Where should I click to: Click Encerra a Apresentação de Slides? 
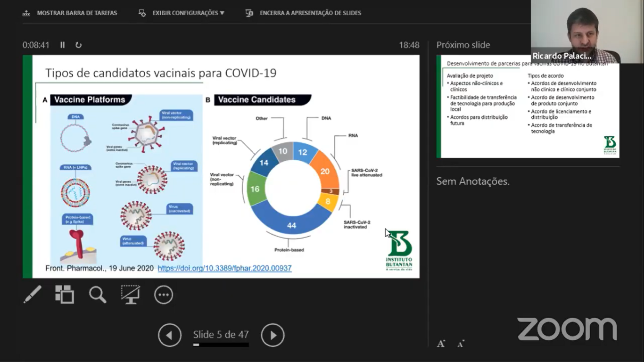click(x=310, y=13)
